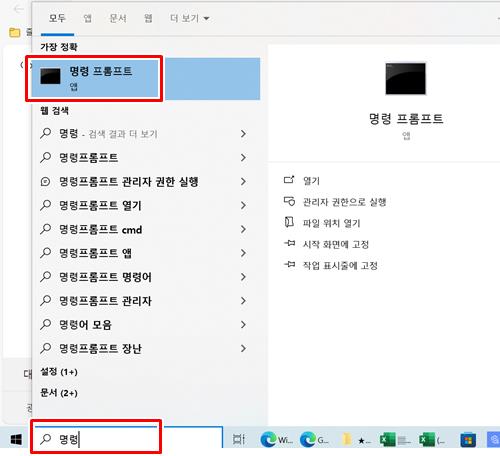Expand arrow for 명령어 모음

click(243, 324)
